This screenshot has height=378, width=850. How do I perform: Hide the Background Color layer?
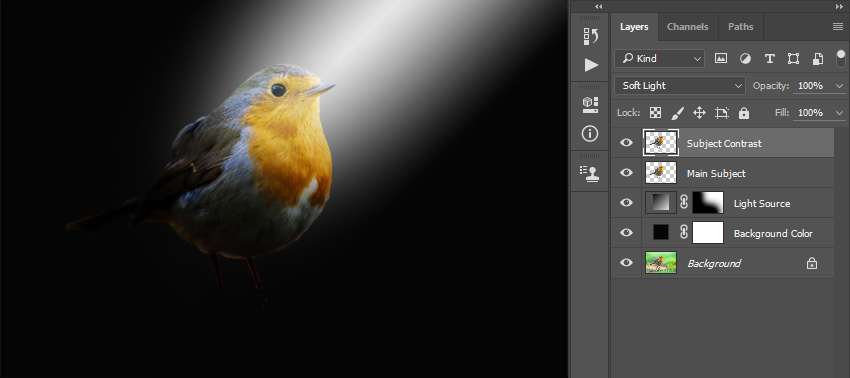[x=626, y=232]
